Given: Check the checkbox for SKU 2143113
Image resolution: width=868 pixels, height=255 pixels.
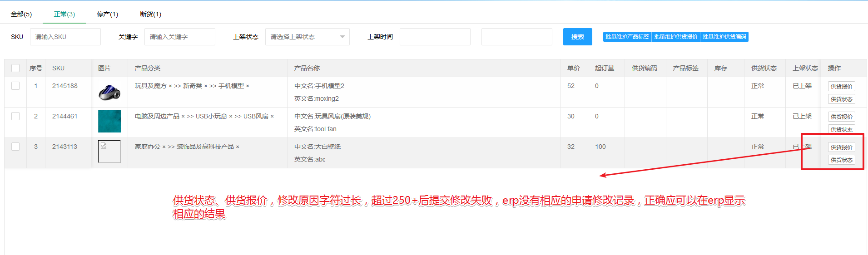Looking at the screenshot, I should (x=15, y=147).
